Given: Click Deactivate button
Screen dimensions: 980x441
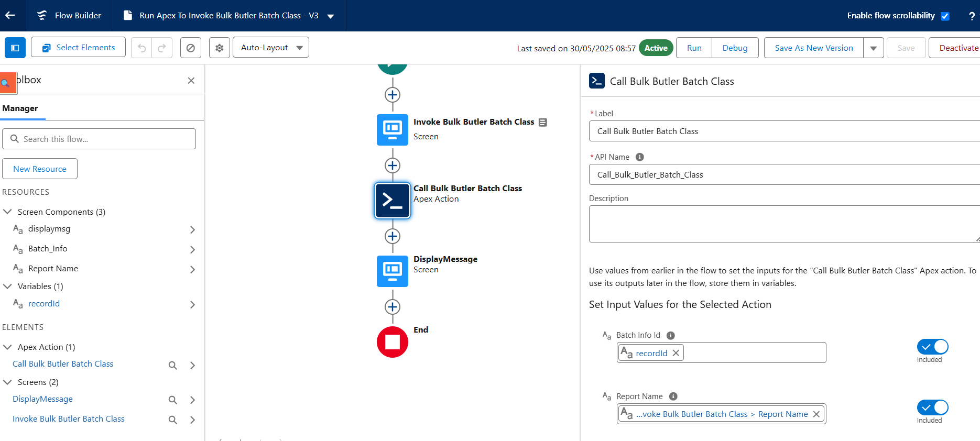Looking at the screenshot, I should click(955, 48).
